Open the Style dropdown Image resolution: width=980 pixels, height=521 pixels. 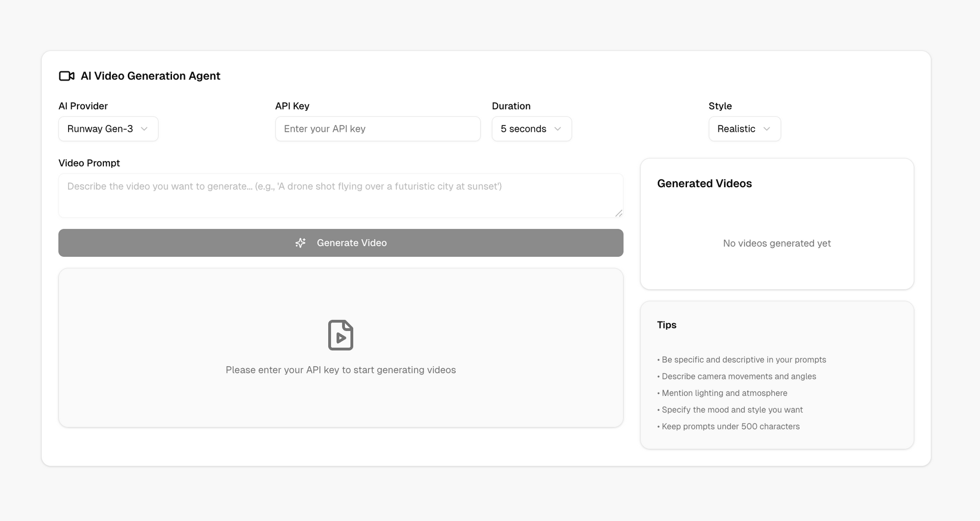pos(744,129)
